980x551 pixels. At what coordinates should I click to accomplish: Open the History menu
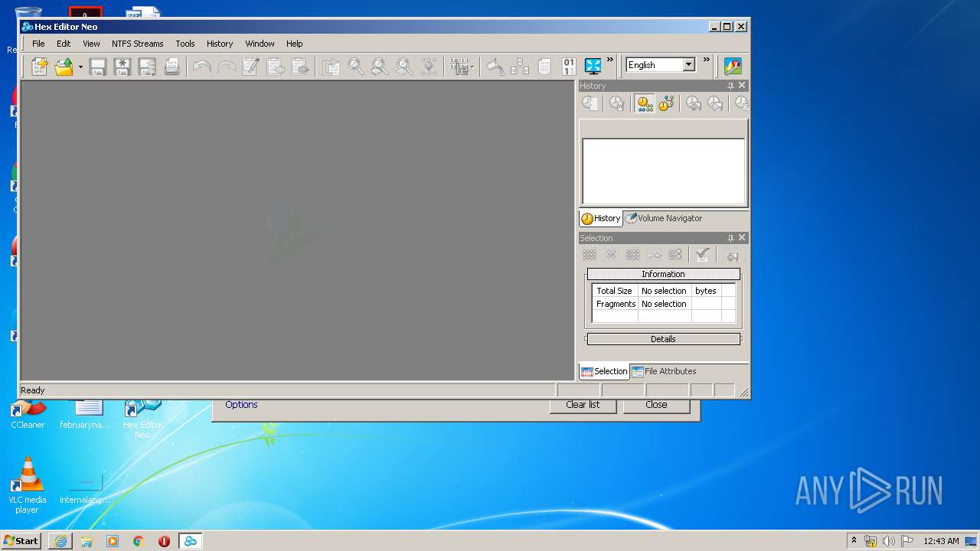click(x=220, y=44)
